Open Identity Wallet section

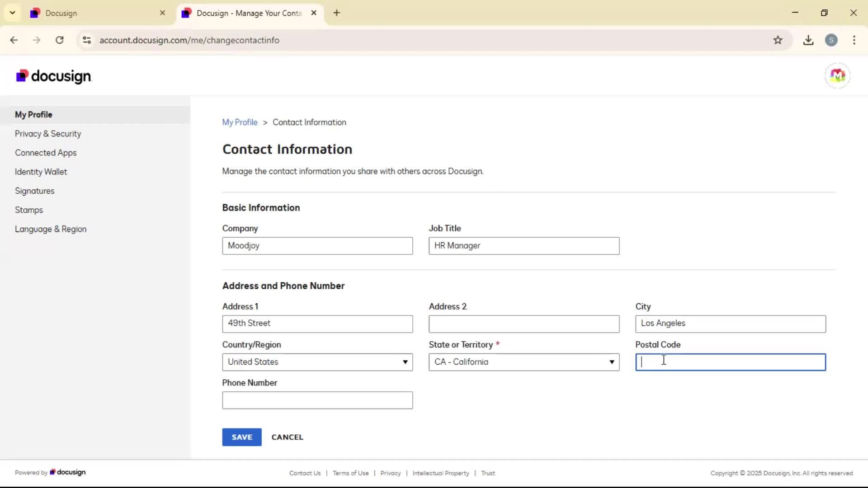41,172
